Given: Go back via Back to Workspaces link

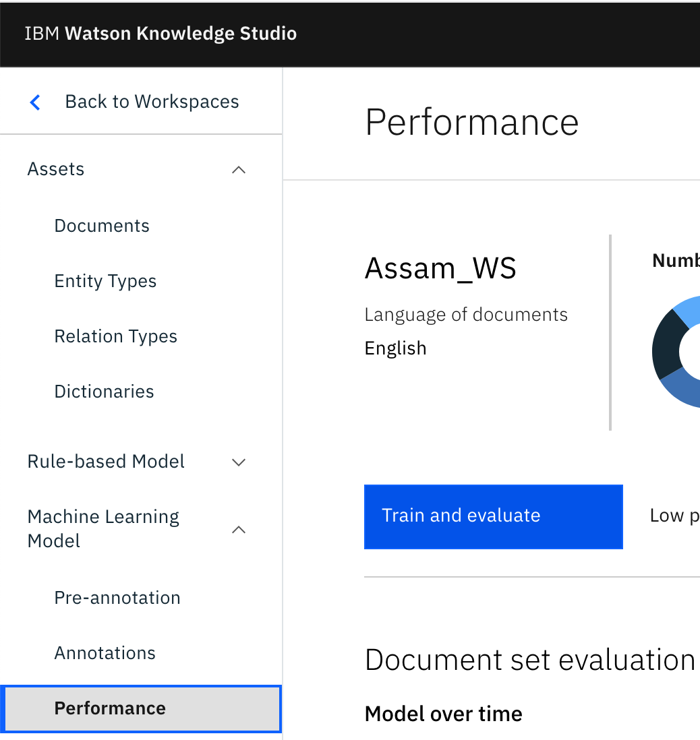Looking at the screenshot, I should coord(152,102).
